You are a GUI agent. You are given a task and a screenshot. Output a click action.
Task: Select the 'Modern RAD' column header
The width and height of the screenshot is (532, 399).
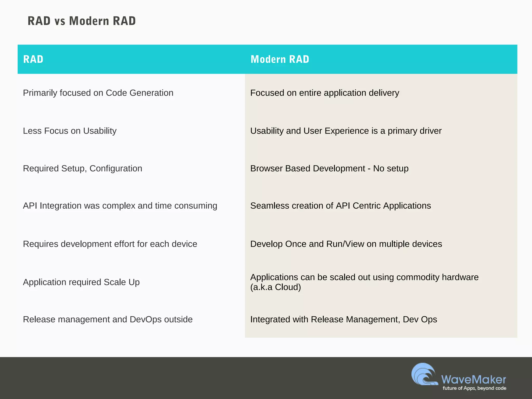280,59
